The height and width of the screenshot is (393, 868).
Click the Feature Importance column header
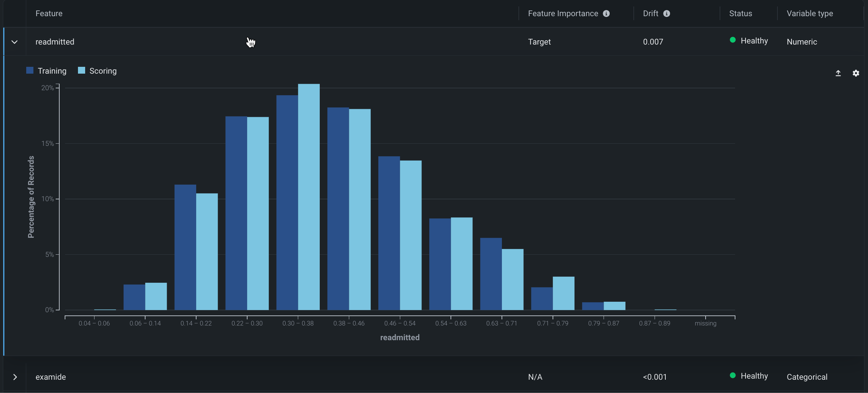(x=563, y=14)
